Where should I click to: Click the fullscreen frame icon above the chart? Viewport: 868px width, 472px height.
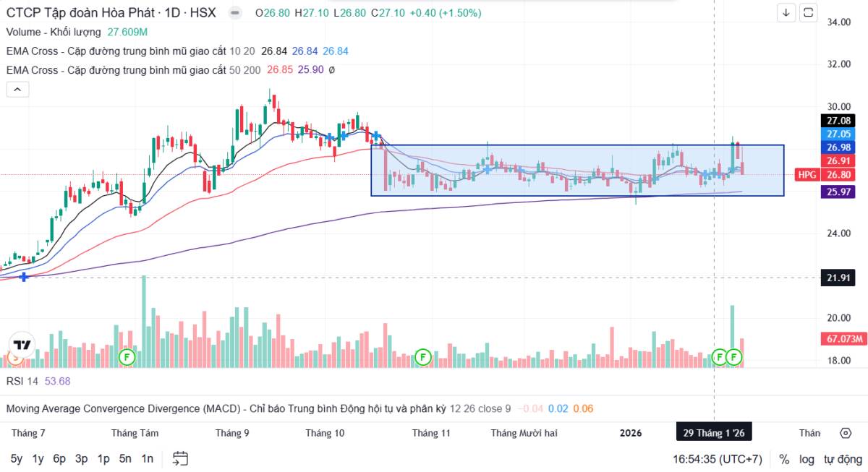point(809,12)
